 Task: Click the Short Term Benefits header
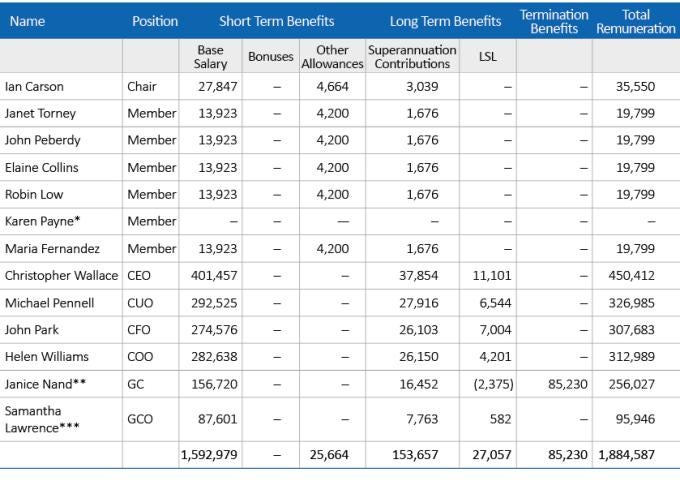coord(276,21)
